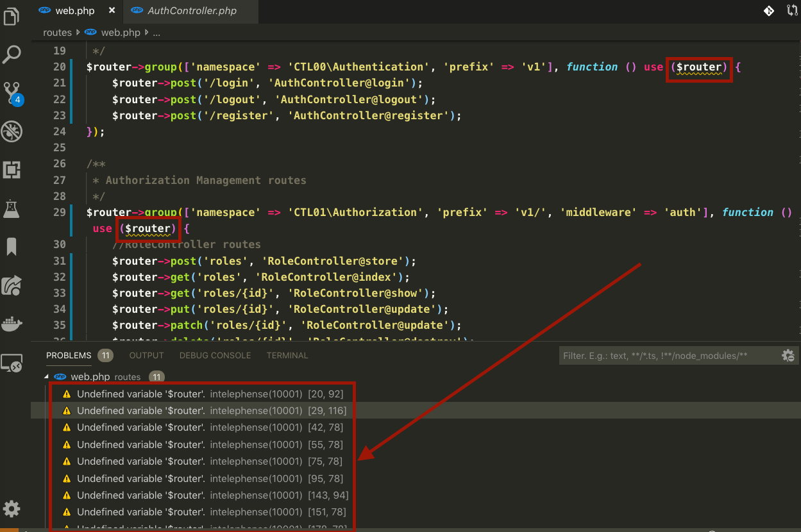The height and width of the screenshot is (532, 801).
Task: Open the Remote Explorer icon
Action: (x=12, y=363)
